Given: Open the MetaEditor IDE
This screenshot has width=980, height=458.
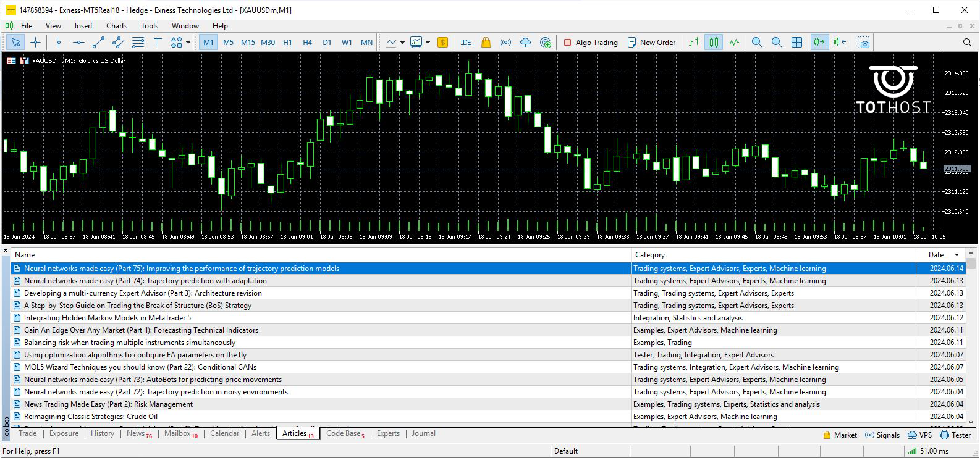Looking at the screenshot, I should 466,42.
